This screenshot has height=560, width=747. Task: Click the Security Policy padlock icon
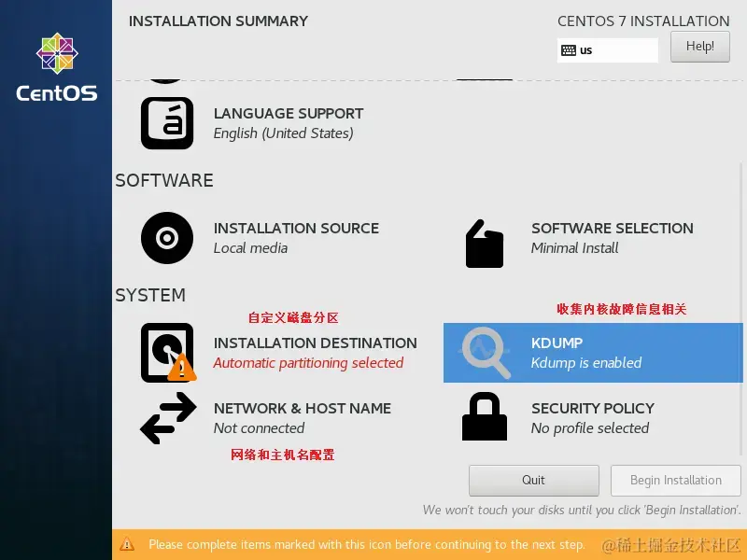[x=485, y=416]
